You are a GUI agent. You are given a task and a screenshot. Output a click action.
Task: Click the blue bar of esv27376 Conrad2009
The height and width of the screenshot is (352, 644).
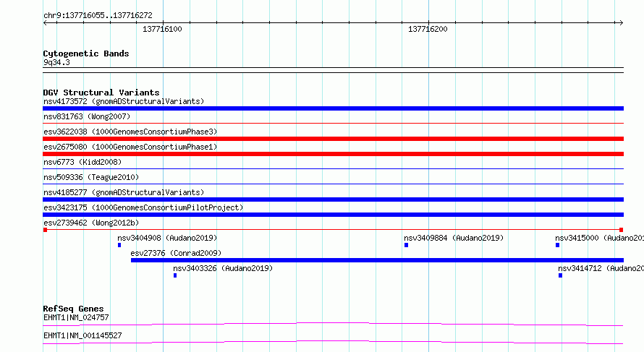[x=377, y=260]
